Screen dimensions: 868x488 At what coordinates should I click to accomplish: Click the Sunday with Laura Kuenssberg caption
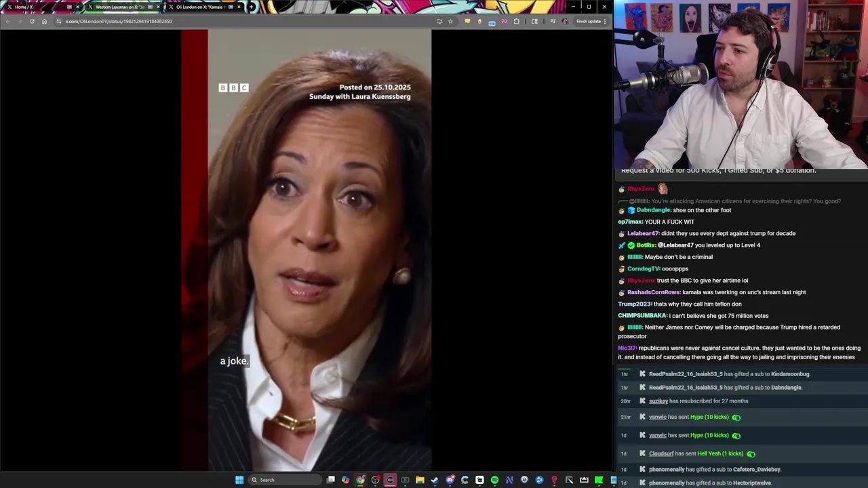360,97
